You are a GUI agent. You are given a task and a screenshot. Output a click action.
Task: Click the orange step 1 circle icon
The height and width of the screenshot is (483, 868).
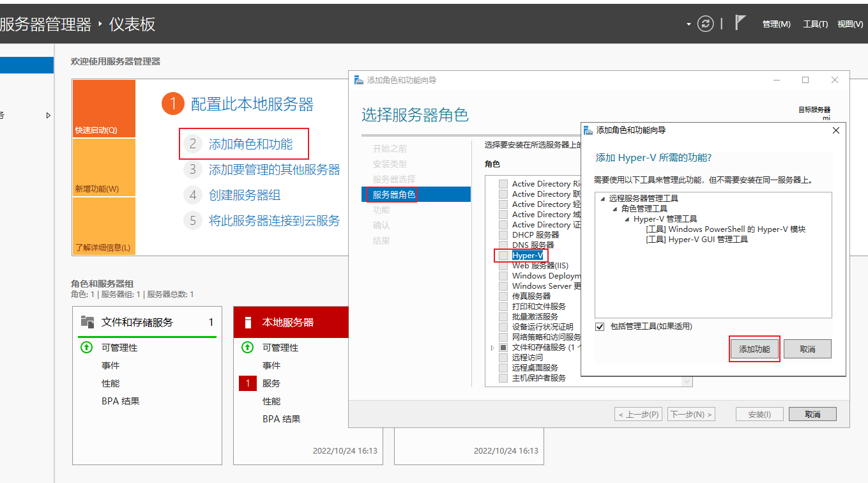tap(173, 103)
